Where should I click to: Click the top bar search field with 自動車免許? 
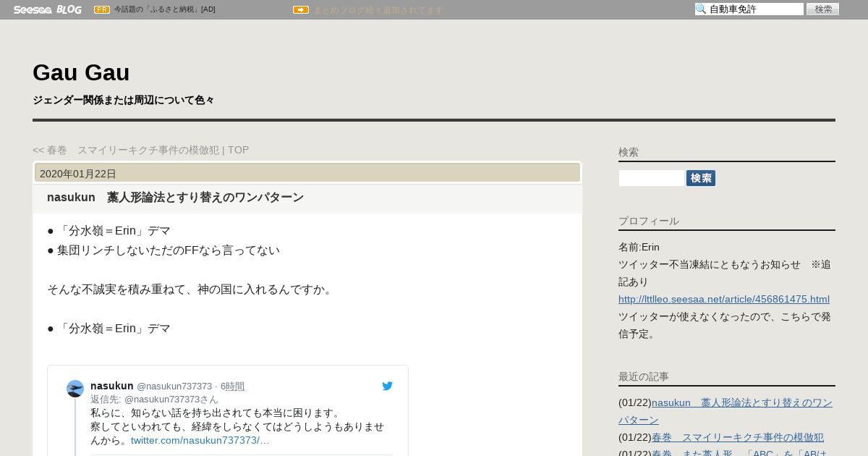click(x=749, y=9)
